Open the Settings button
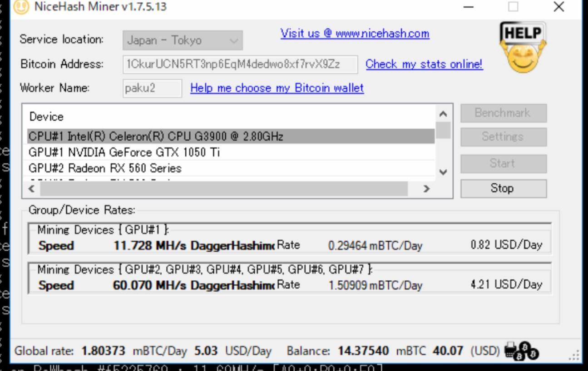 [x=504, y=137]
